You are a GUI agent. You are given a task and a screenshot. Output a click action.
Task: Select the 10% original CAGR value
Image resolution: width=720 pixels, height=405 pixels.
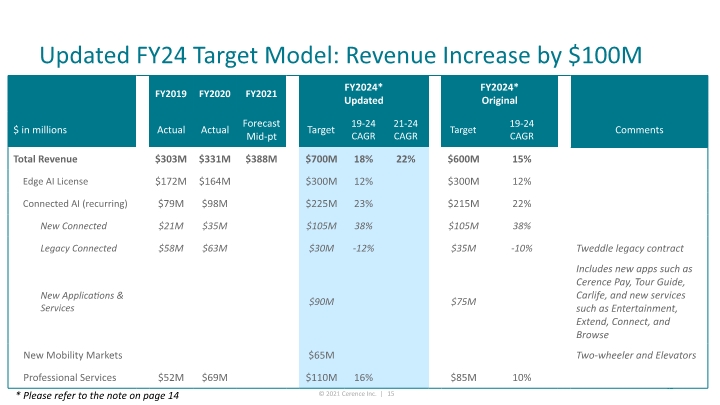click(522, 377)
